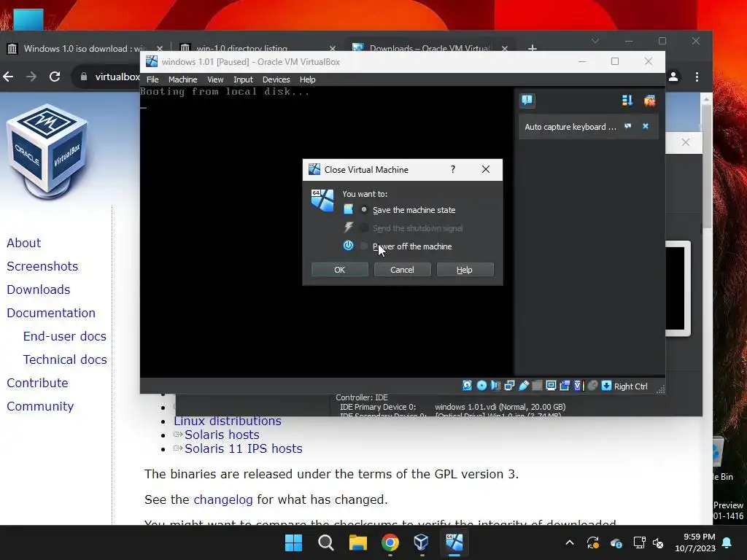Open Chrome tab search chevron

point(595,41)
